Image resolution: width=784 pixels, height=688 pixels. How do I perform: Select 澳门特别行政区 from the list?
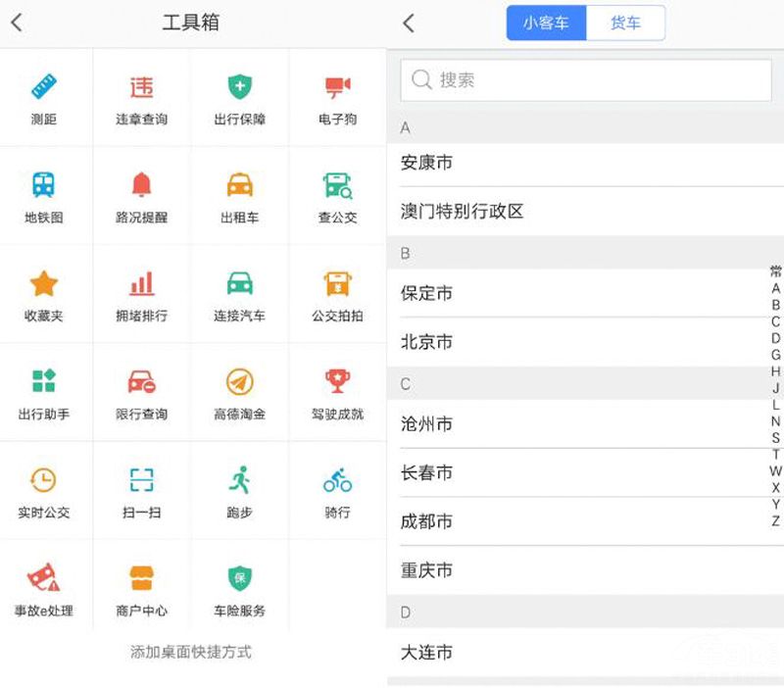(x=585, y=212)
